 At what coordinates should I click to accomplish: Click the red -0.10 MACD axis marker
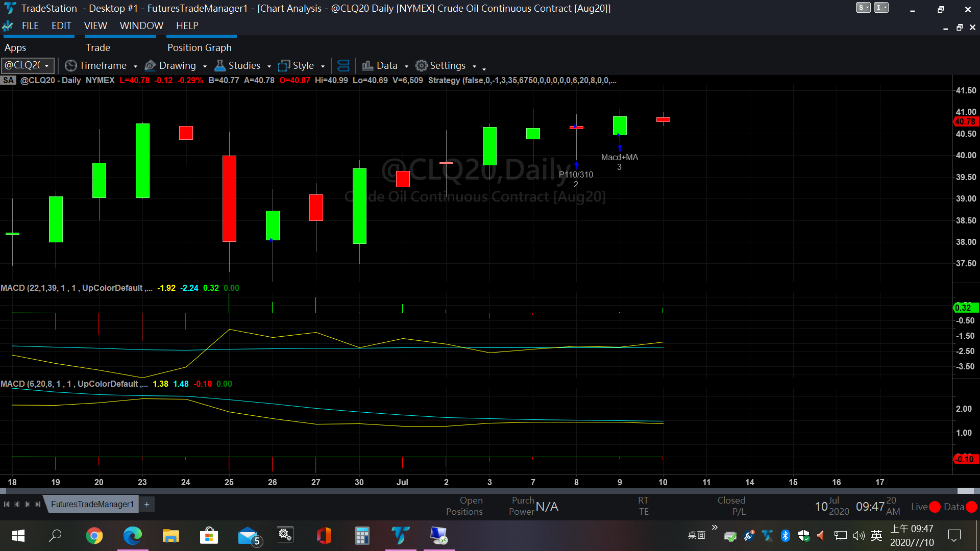tap(966, 459)
